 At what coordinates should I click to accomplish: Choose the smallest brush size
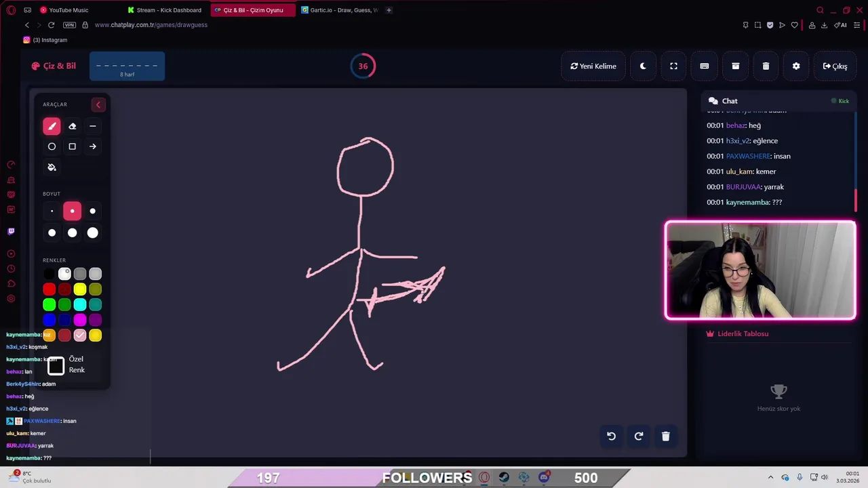[52, 211]
